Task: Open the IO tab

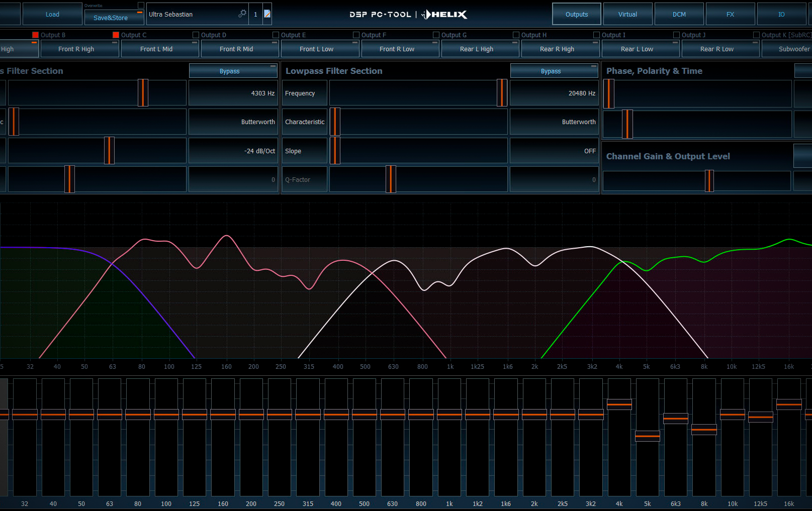Action: [x=781, y=14]
